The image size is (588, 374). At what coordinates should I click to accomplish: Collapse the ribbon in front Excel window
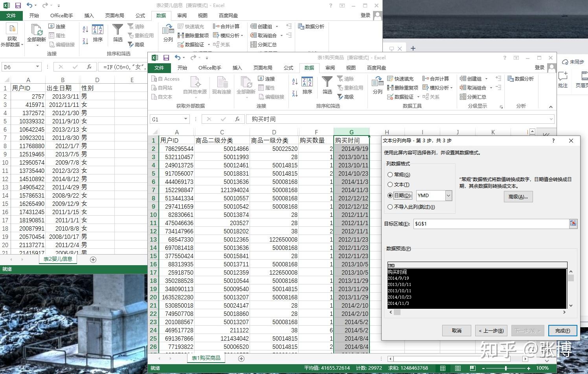point(551,107)
